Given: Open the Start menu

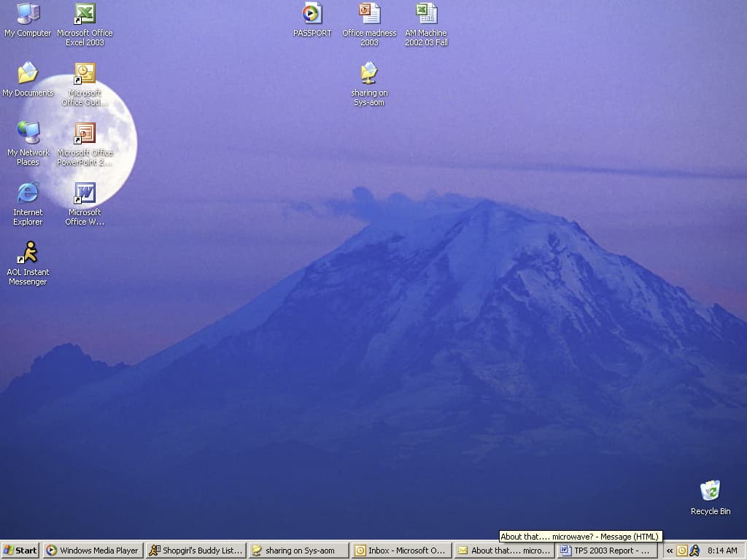Looking at the screenshot, I should click(x=20, y=551).
